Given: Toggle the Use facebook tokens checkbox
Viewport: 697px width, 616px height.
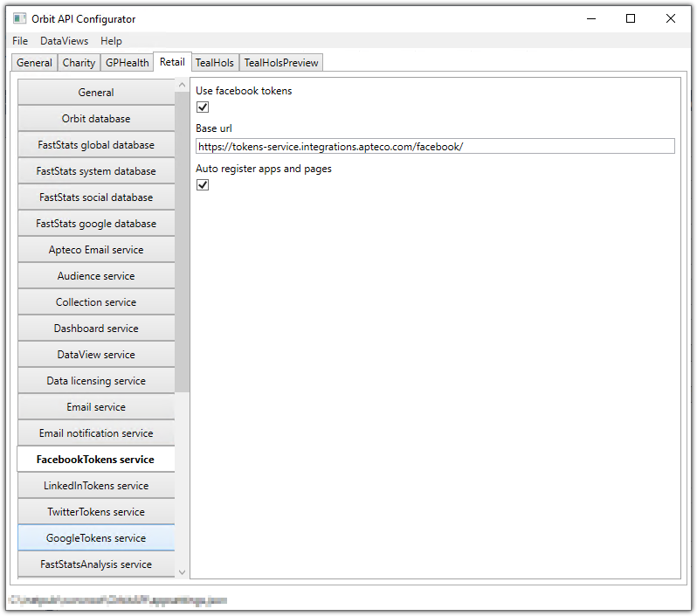Looking at the screenshot, I should click(x=203, y=107).
